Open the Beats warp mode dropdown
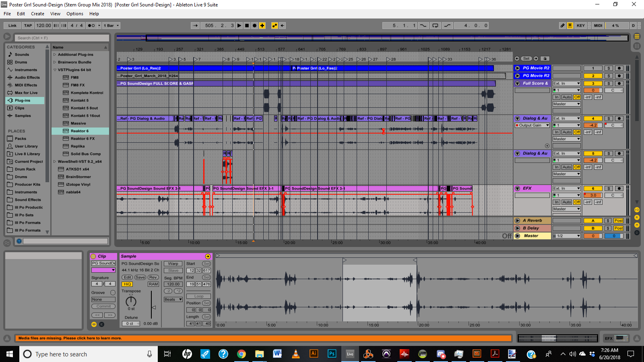644x362 pixels. tap(173, 300)
